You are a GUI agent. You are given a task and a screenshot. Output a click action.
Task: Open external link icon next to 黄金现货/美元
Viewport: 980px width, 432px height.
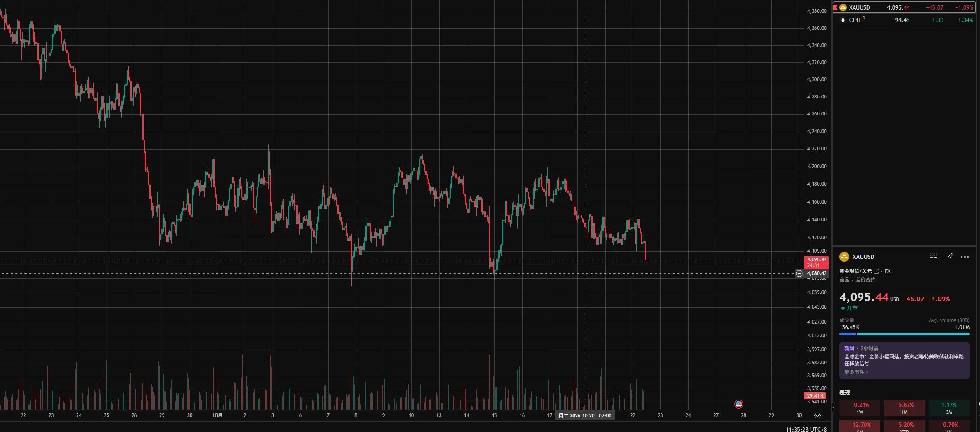click(x=876, y=271)
